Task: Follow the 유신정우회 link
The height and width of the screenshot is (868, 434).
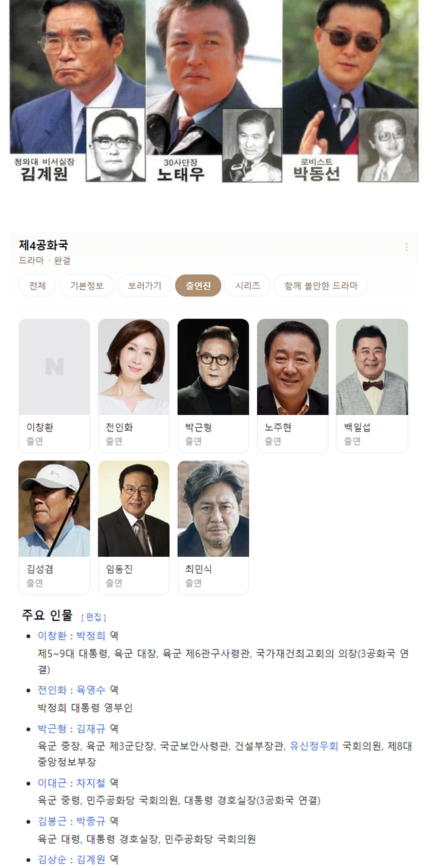Action: pos(314,745)
